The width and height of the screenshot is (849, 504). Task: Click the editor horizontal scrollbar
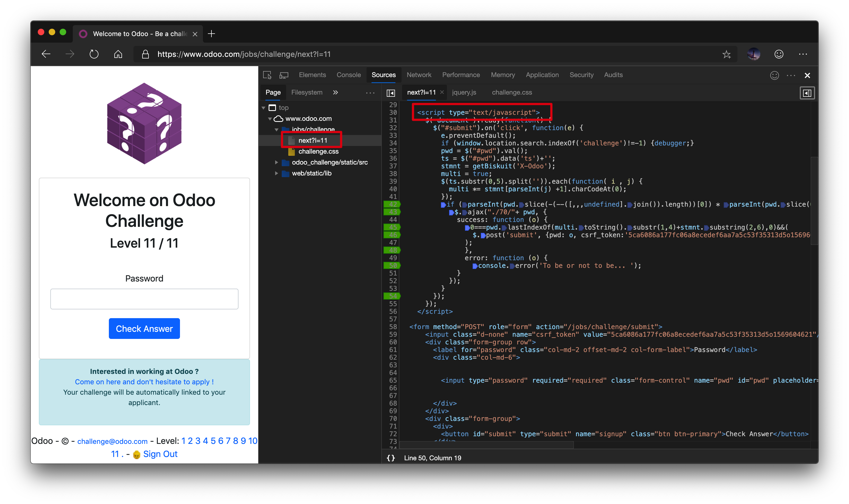[x=487, y=445]
